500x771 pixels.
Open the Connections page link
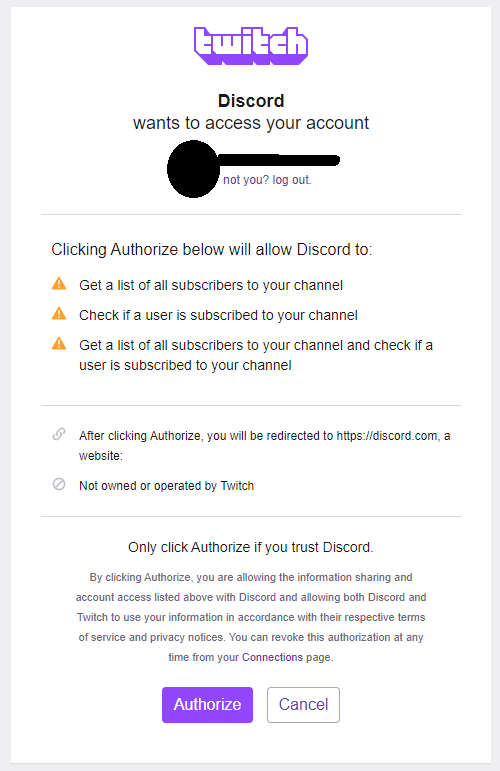(272, 657)
